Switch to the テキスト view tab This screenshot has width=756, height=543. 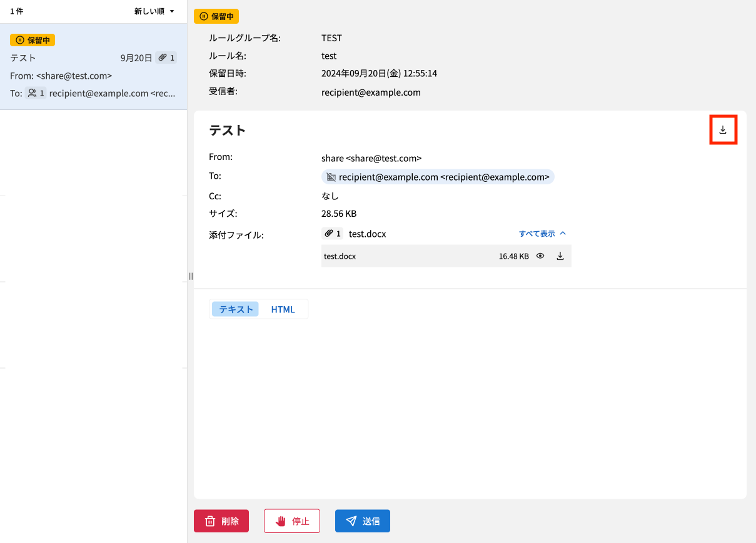[x=236, y=309]
